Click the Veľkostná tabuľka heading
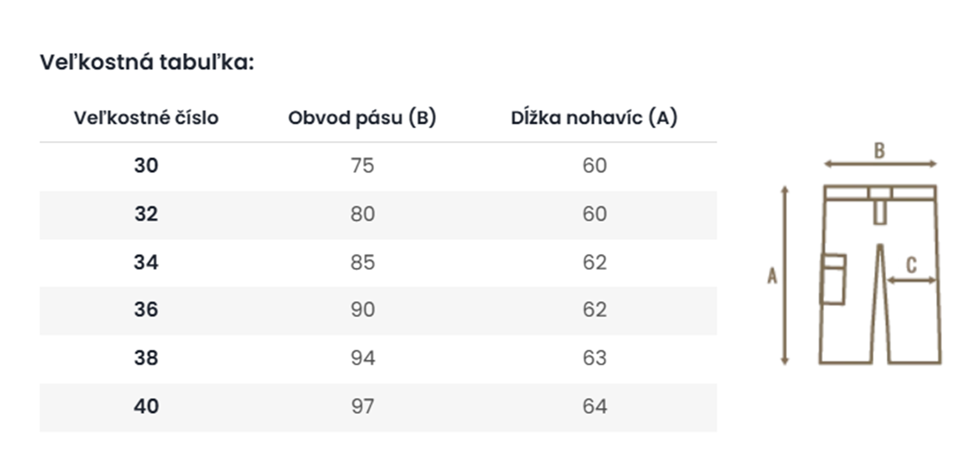 (147, 62)
